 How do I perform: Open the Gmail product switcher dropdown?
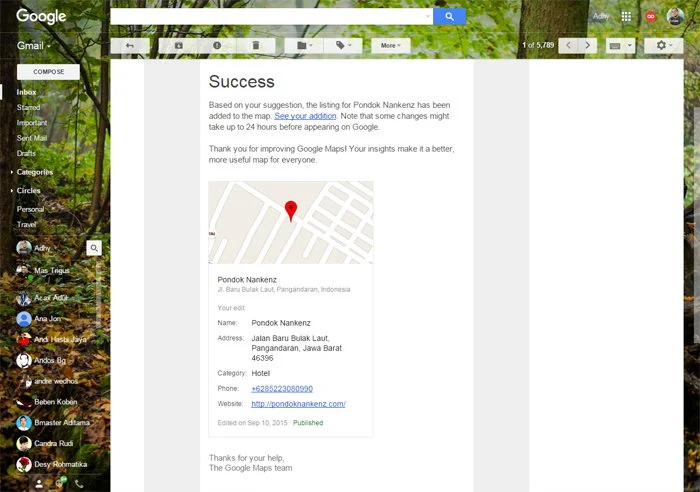point(34,46)
